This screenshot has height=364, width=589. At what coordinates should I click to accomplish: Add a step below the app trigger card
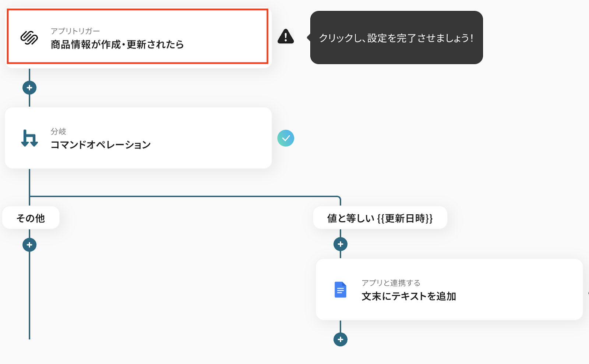click(29, 88)
